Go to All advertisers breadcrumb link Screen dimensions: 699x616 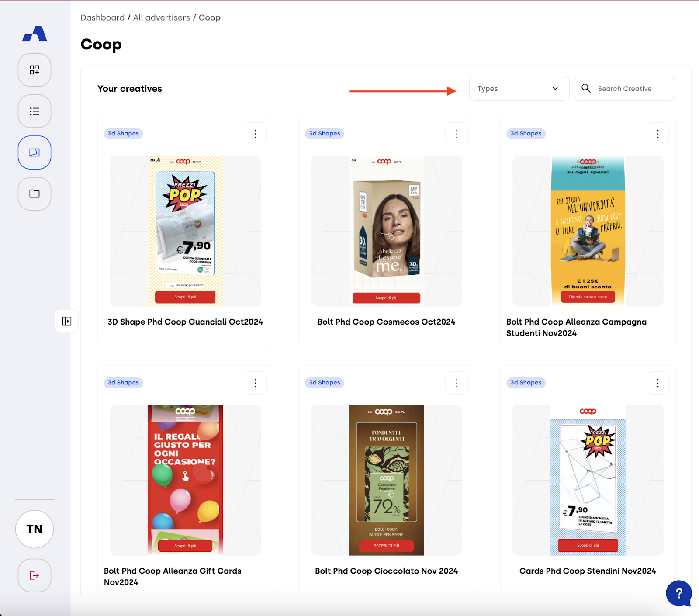(x=162, y=17)
